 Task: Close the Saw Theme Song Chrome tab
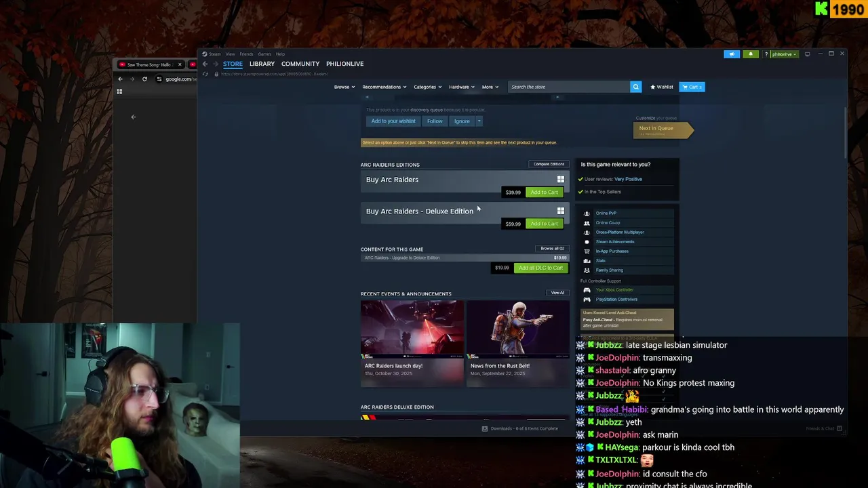pyautogui.click(x=180, y=64)
